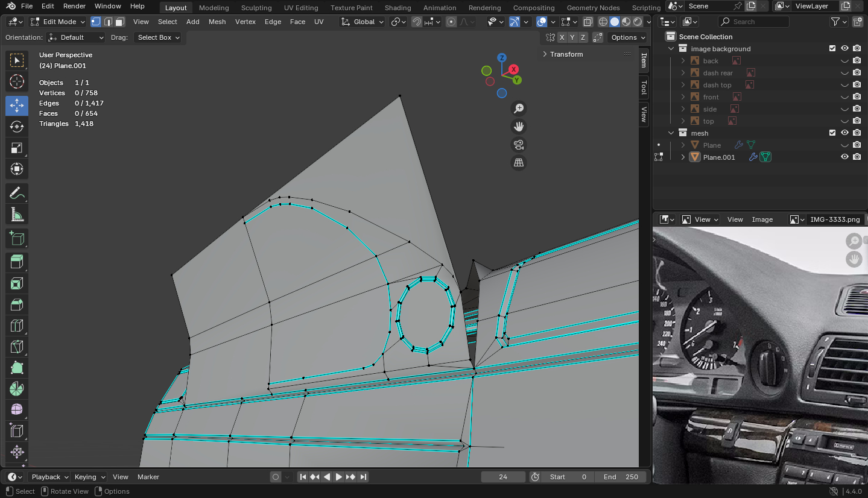Toggle Y axis mesh mirror
Viewport: 868px width, 498px height.
pyautogui.click(x=572, y=37)
